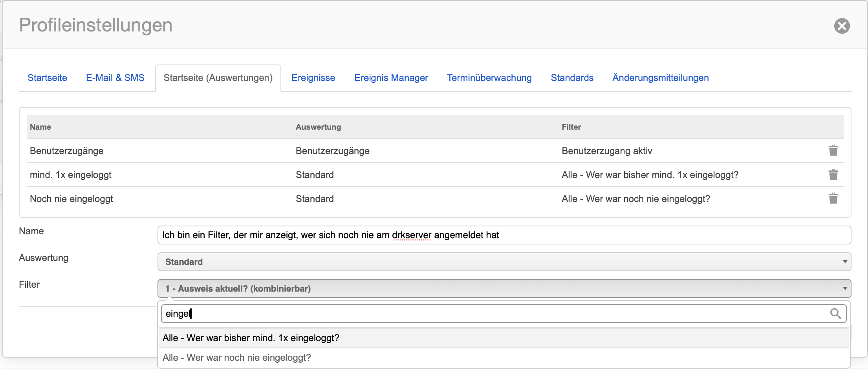
Task: Open the Standards tab
Action: 572,78
